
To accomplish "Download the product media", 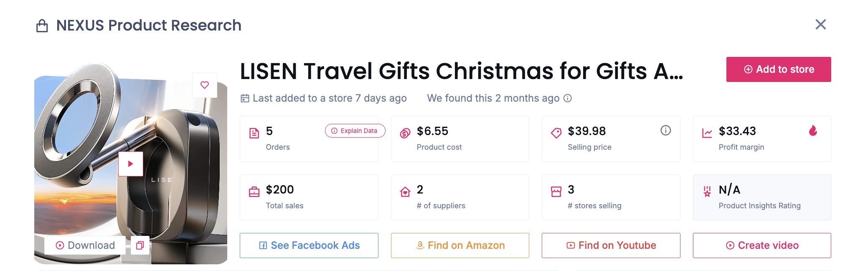I will click(x=86, y=245).
